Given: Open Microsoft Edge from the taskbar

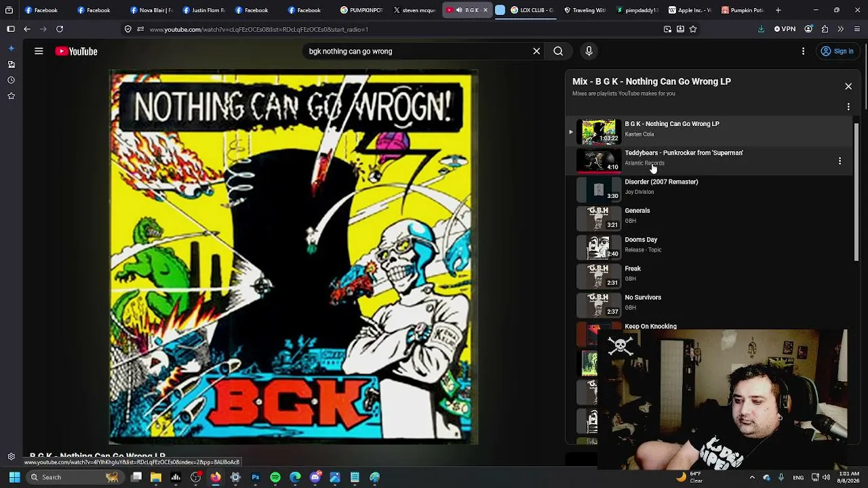Looking at the screenshot, I should click(295, 477).
